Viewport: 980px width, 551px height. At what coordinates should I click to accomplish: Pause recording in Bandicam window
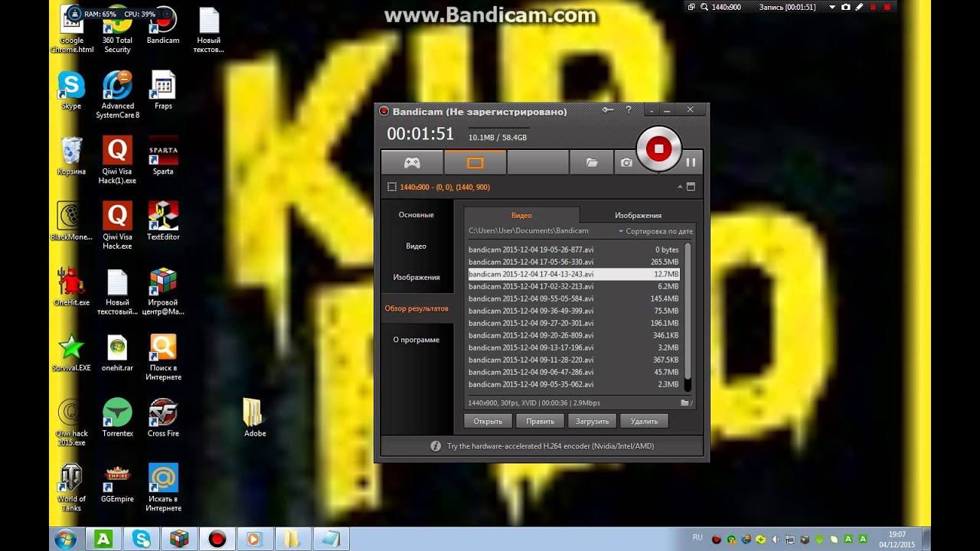(691, 162)
